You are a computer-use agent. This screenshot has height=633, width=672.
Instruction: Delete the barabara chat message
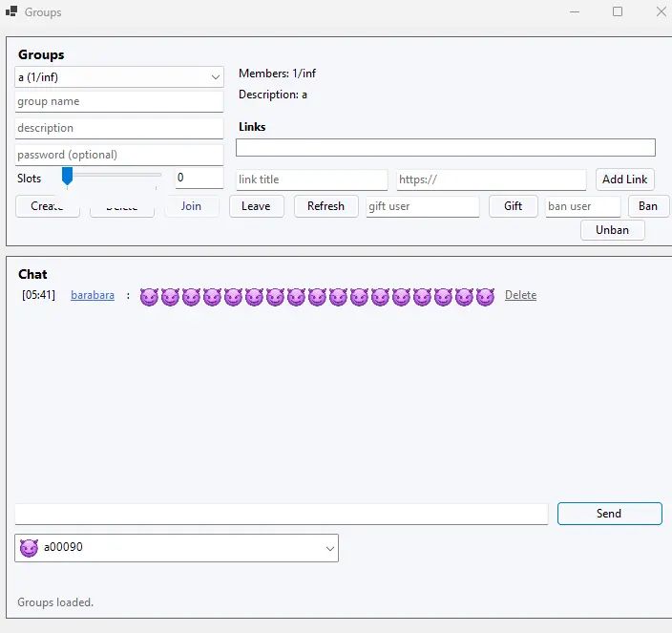click(x=520, y=296)
